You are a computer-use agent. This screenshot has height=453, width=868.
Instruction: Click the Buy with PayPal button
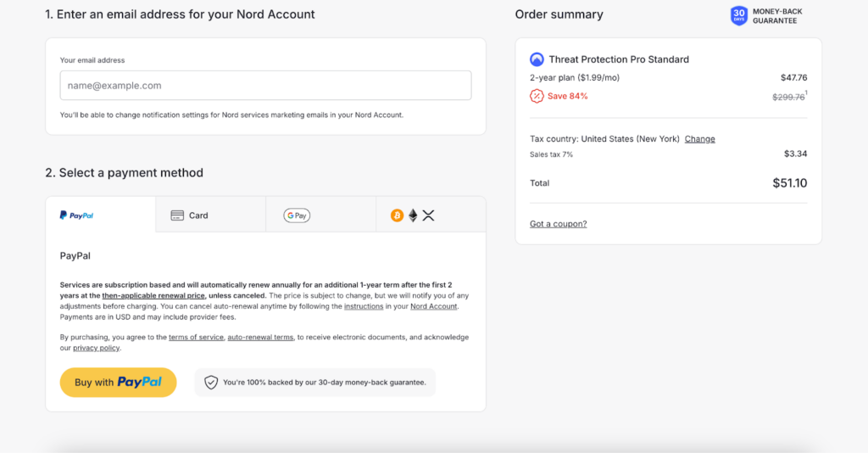(x=118, y=382)
